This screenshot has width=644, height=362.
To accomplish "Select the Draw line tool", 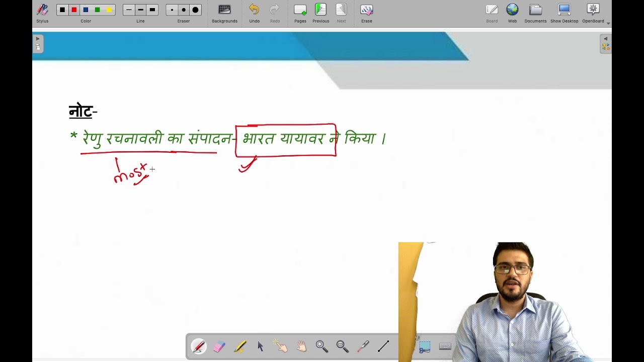I will tap(383, 346).
